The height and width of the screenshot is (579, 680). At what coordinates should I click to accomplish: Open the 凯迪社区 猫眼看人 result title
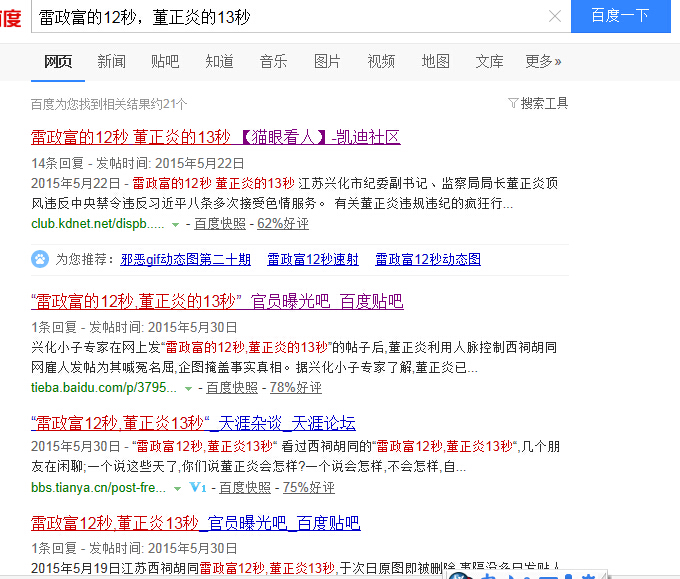click(x=215, y=137)
